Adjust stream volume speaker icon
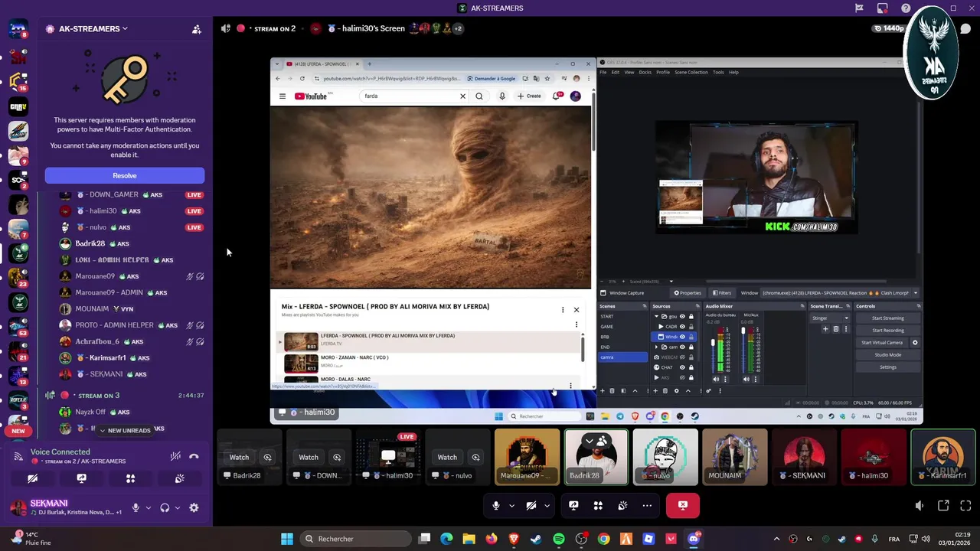Viewport: 980px width, 551px height. click(x=920, y=505)
